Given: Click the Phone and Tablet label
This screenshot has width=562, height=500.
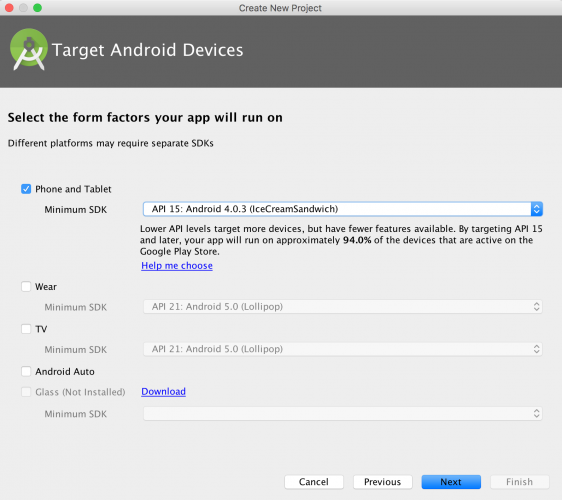Looking at the screenshot, I should (x=73, y=189).
